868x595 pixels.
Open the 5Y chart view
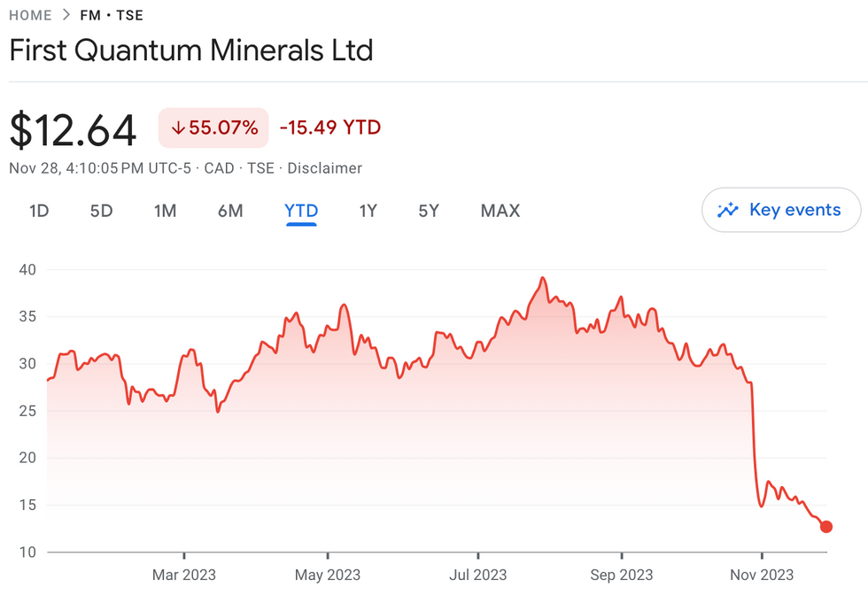coord(429,211)
